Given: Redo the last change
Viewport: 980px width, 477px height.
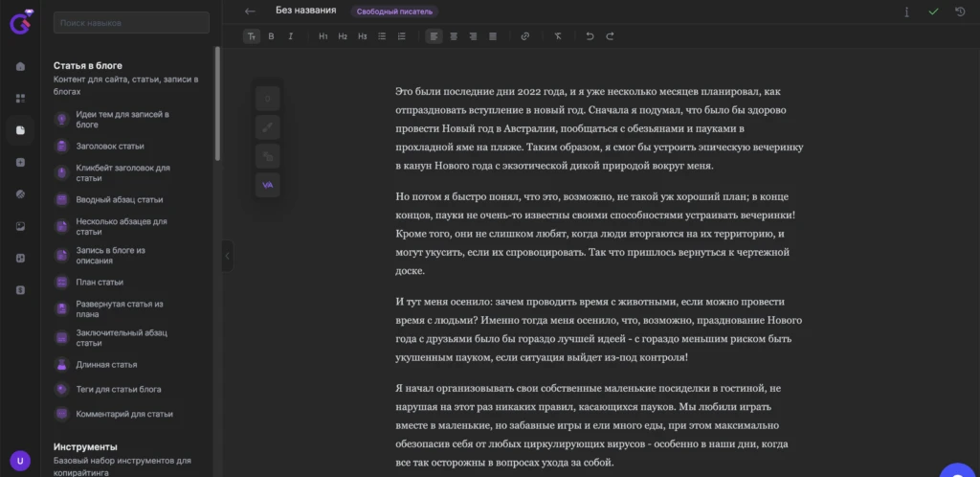Looking at the screenshot, I should click(610, 36).
